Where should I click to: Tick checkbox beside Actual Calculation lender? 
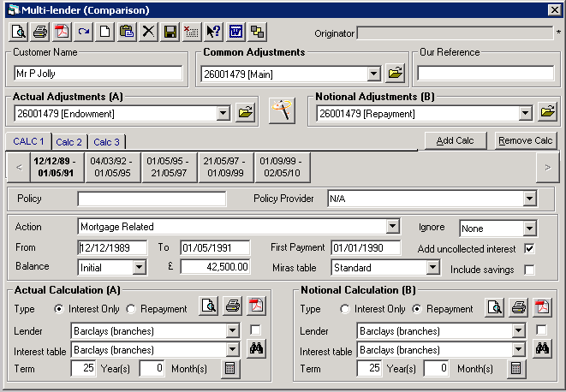coord(255,330)
